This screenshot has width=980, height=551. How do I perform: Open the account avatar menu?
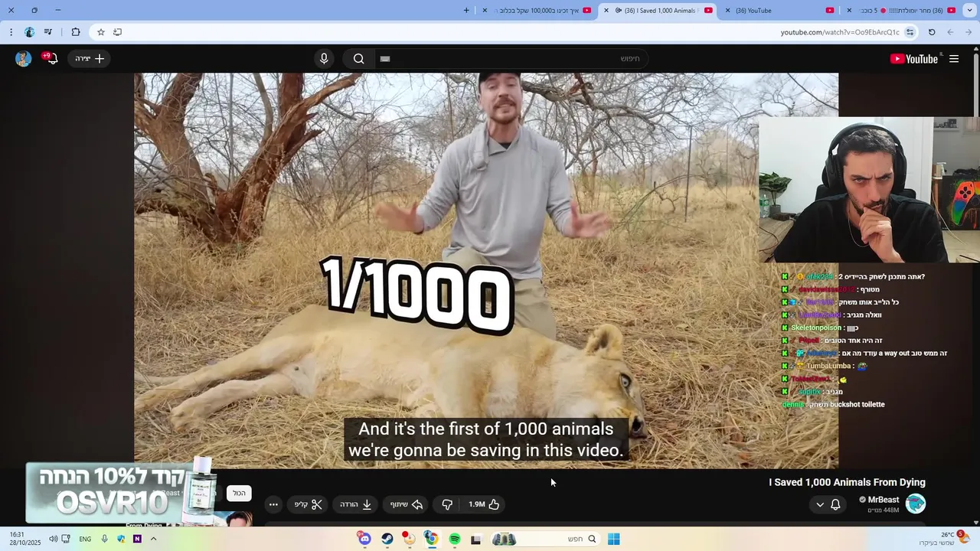coord(23,59)
